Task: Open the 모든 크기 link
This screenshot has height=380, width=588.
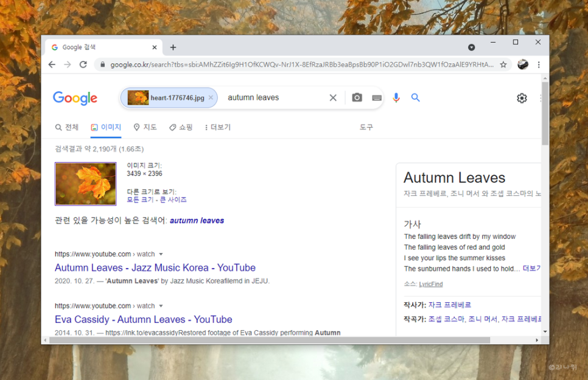Action: click(x=140, y=200)
